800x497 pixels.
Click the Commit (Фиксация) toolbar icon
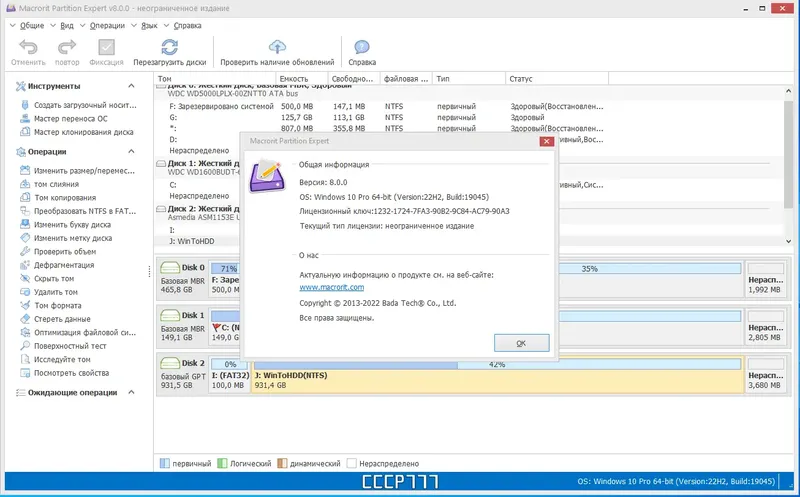[106, 47]
